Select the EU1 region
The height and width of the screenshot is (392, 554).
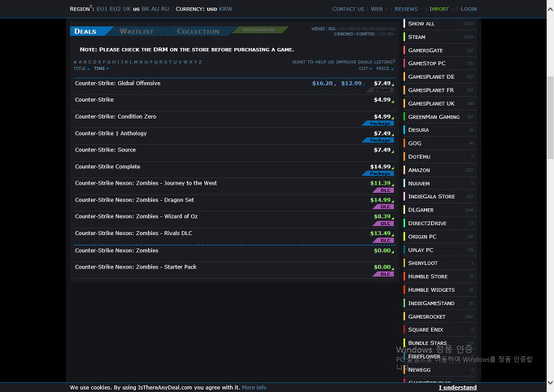[x=102, y=9]
